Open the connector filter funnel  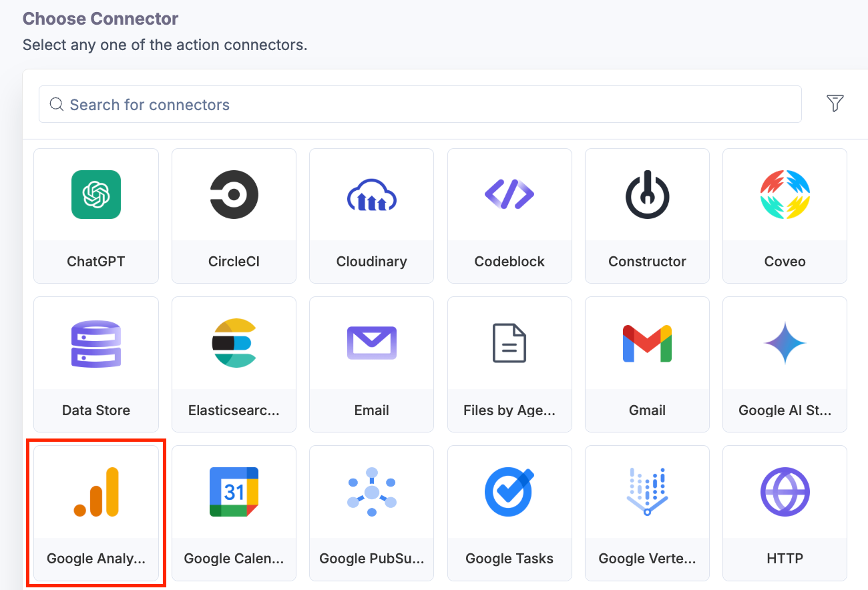click(x=835, y=103)
